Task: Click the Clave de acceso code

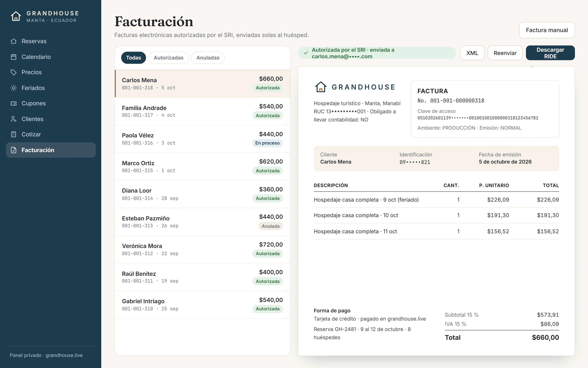Action: tap(478, 118)
